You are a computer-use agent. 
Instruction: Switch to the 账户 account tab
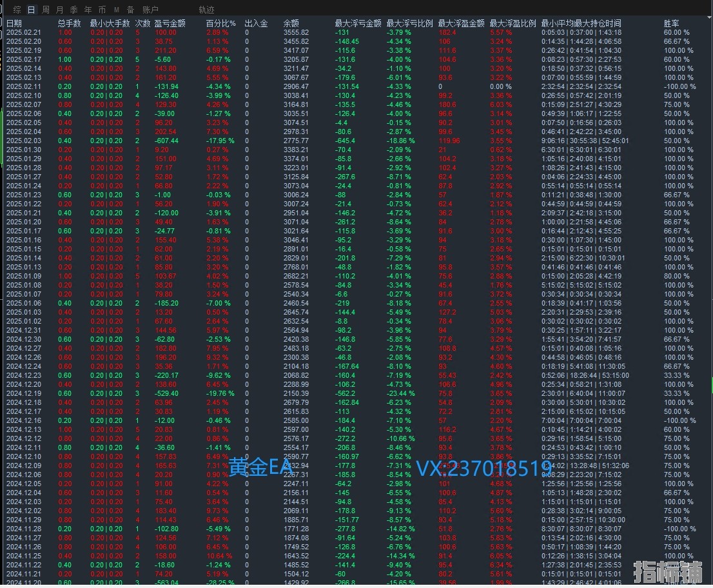150,10
